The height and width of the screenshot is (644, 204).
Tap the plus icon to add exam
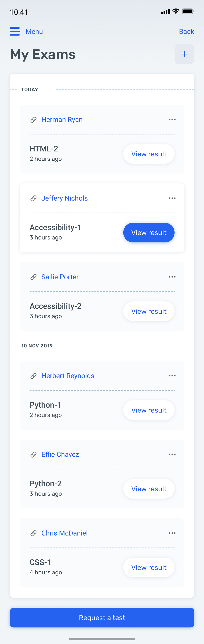coord(184,54)
